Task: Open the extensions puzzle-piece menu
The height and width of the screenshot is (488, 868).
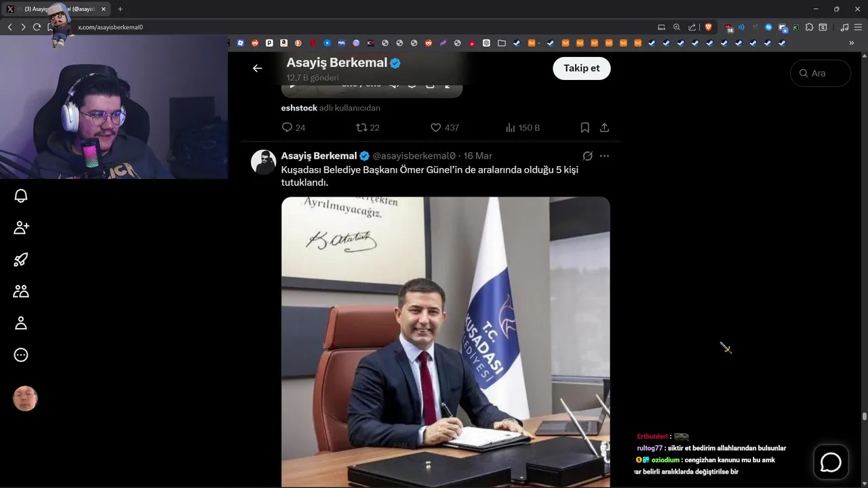Action: coord(809,27)
